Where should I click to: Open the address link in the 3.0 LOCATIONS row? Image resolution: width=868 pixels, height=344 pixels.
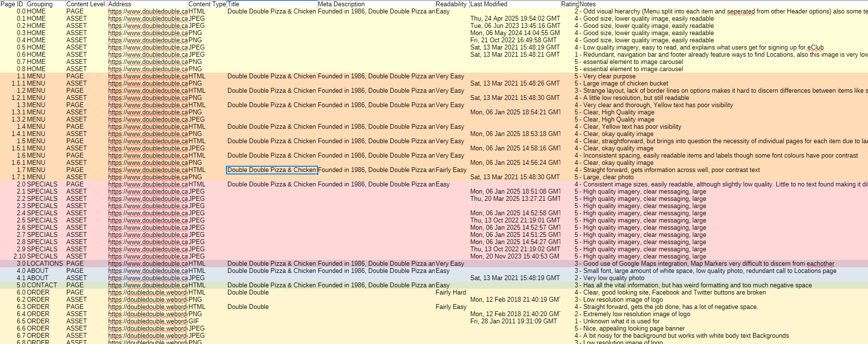point(148,263)
